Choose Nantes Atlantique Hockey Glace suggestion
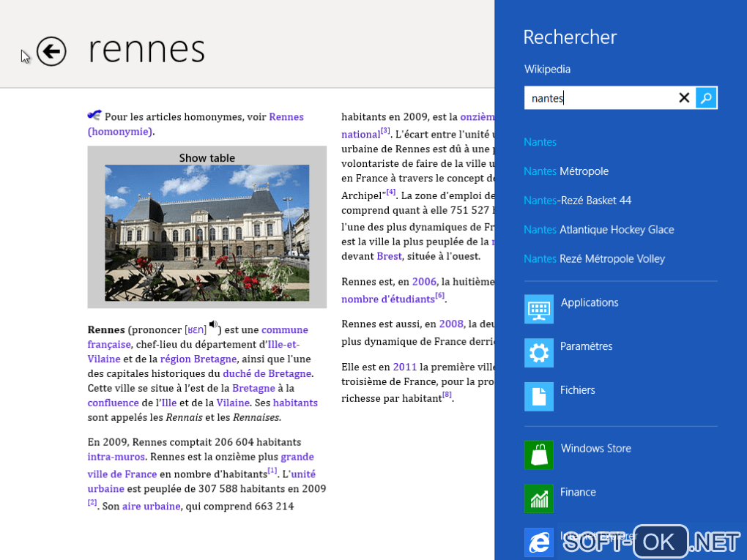This screenshot has width=747, height=560. click(x=599, y=230)
